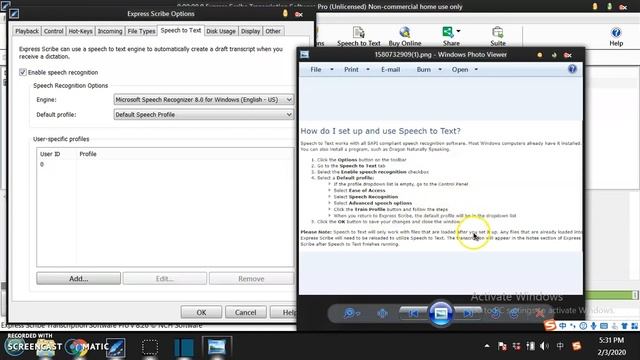This screenshot has width=640, height=360.
Task: Click the Photo Viewer zoom magnifier button
Action: click(351, 313)
